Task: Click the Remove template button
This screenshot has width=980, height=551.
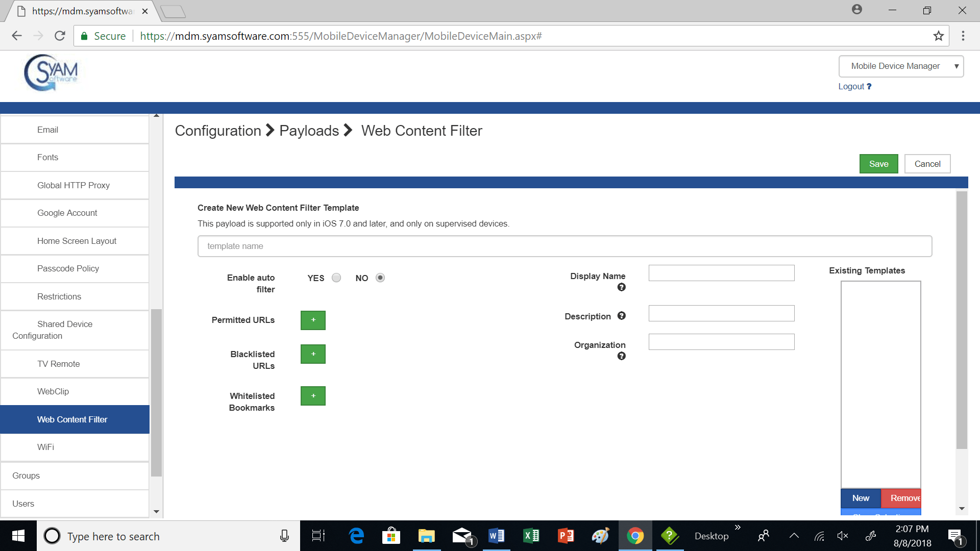Action: (x=902, y=498)
